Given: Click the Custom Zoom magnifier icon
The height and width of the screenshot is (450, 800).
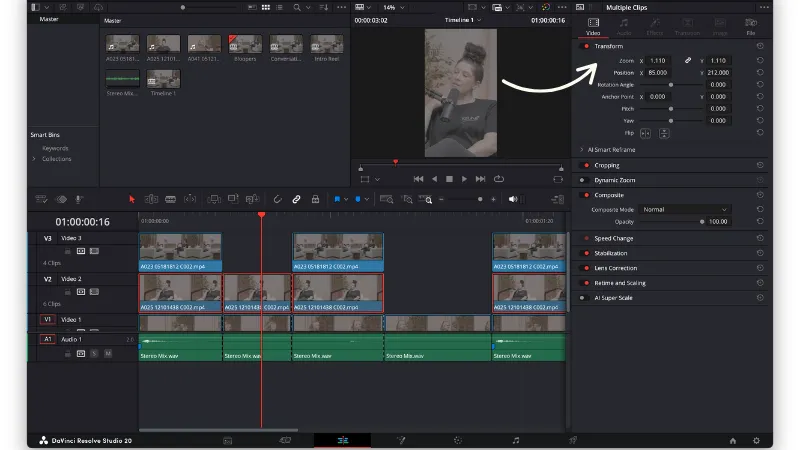Looking at the screenshot, I should (426, 199).
